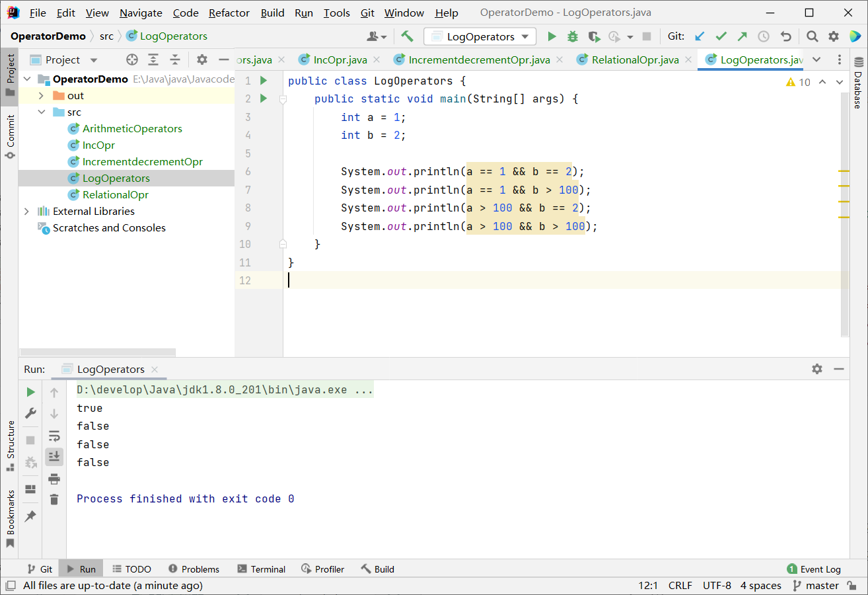Commit changes with the Git checkmark icon
This screenshot has height=595, width=868.
721,36
